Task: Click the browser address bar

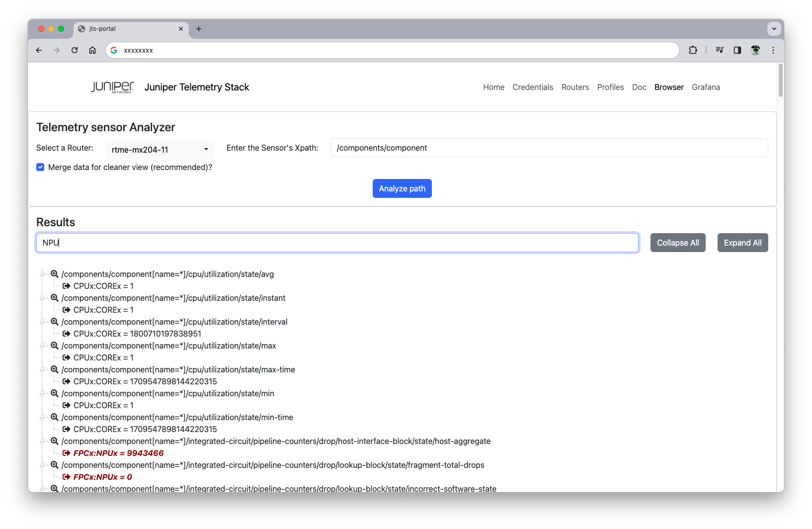Action: click(x=393, y=50)
